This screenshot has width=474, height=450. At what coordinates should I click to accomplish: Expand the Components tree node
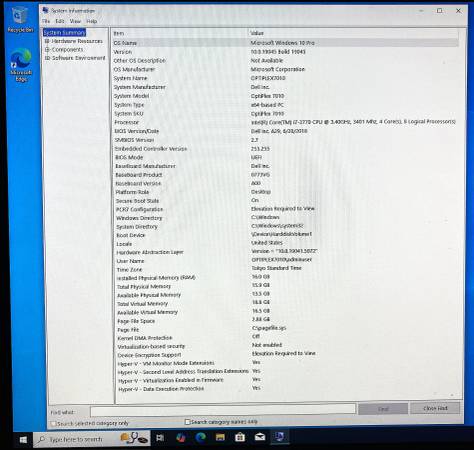click(x=47, y=49)
